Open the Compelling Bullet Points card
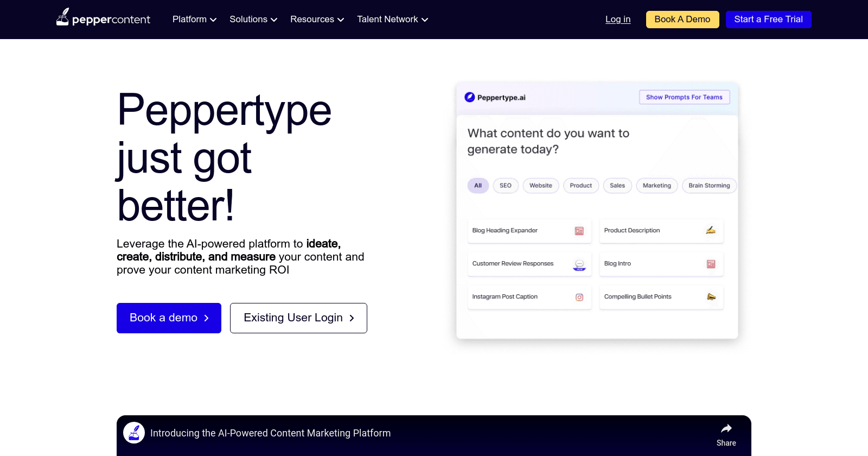Viewport: 868px width, 456px height. coord(661,297)
